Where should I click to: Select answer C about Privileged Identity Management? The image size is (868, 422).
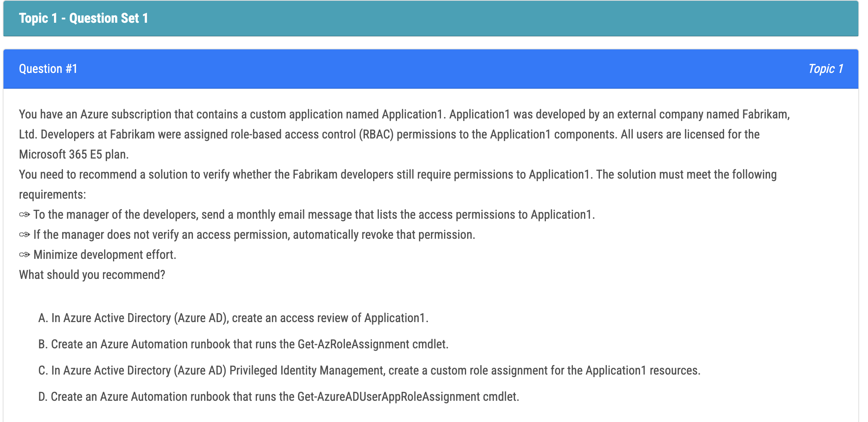(369, 370)
